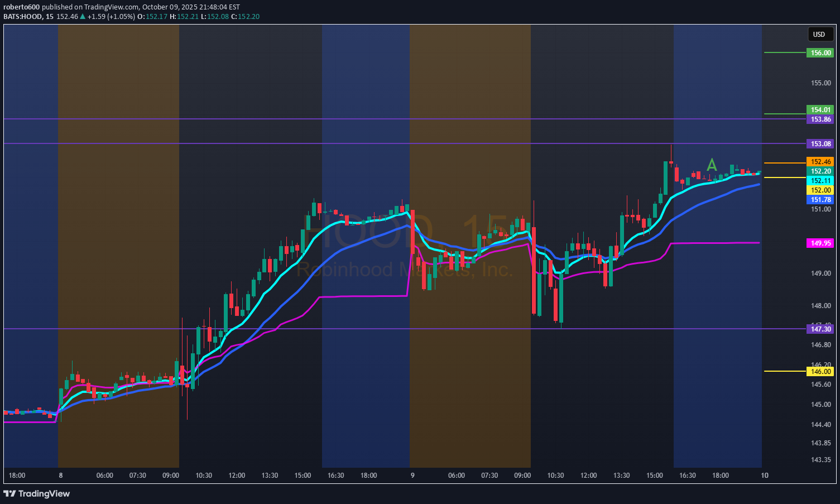Select the cyan 152.11 moving average label

(x=820, y=181)
